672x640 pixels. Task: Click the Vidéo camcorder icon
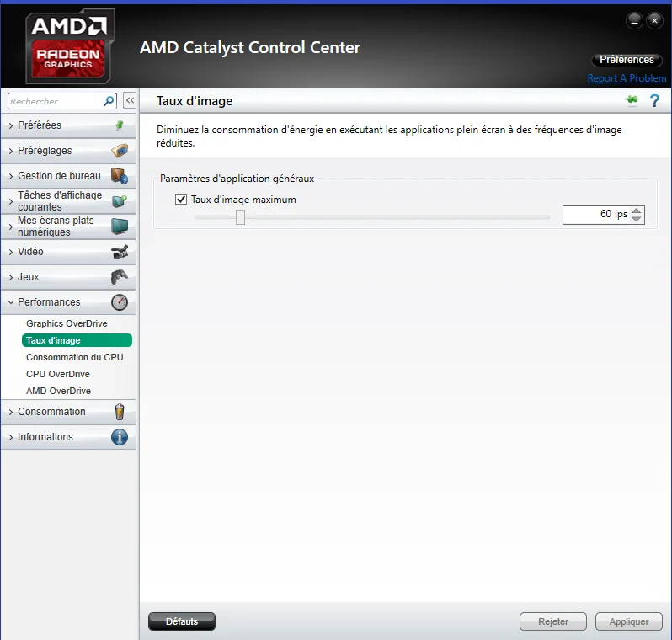pos(120,252)
